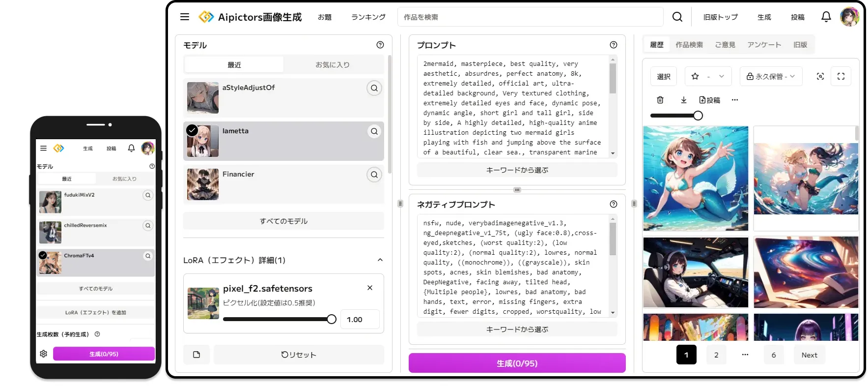Remove the pixel_f2.safetensors LoRA
Viewport: 868px width, 388px height.
coord(370,288)
